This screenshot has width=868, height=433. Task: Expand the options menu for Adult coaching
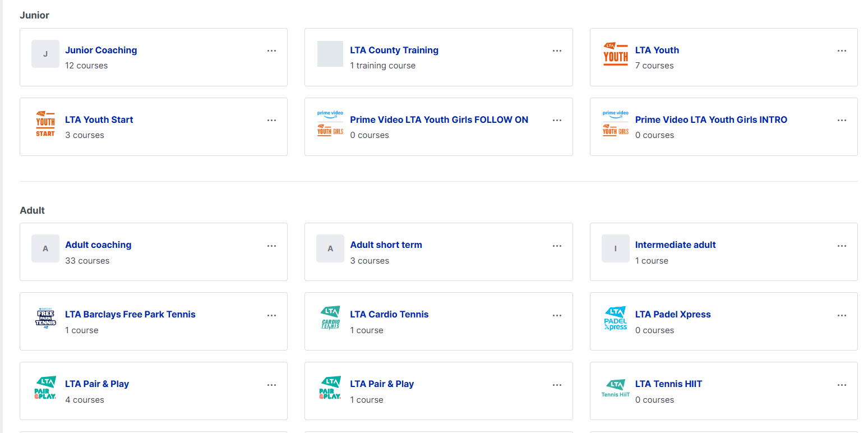(271, 246)
